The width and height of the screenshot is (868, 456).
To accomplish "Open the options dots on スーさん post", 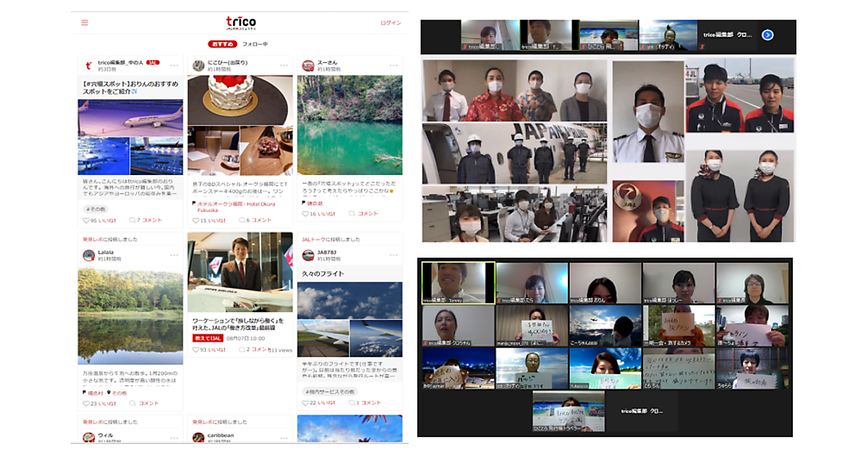I will click(394, 65).
